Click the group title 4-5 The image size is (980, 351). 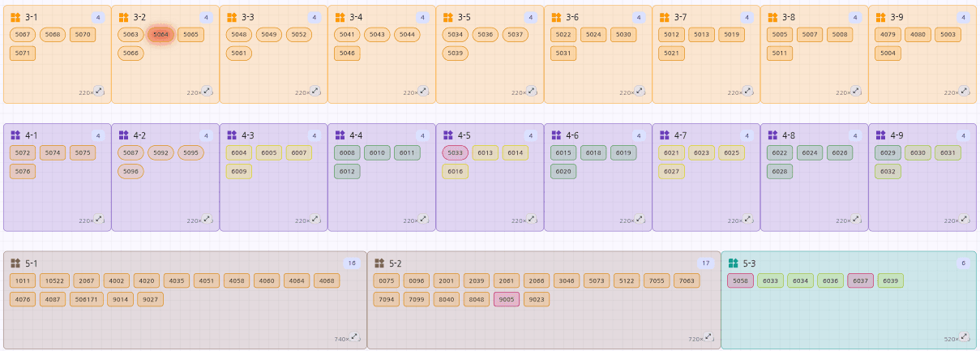point(464,135)
